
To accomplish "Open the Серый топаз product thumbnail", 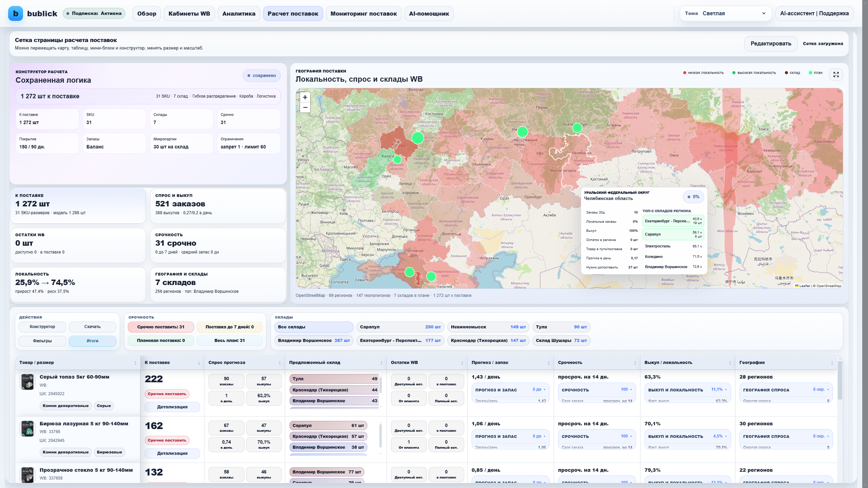I will click(27, 382).
